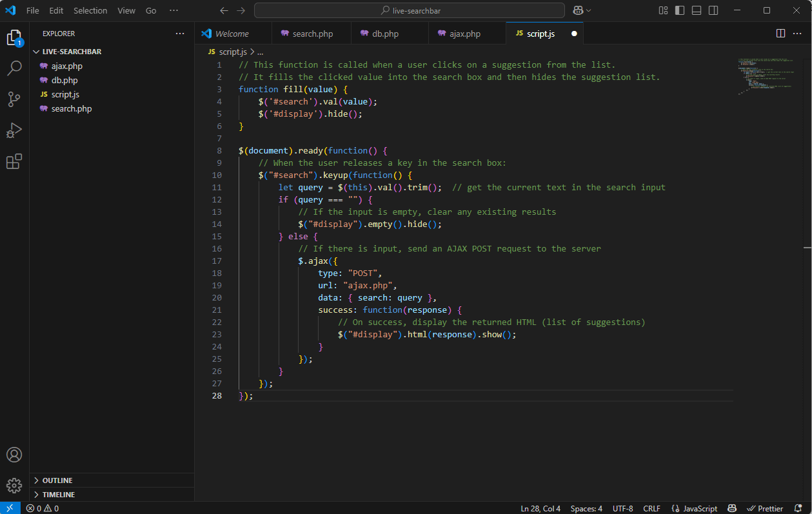This screenshot has width=812, height=514.
Task: Switch to the ajax.php editor tab
Action: click(466, 32)
